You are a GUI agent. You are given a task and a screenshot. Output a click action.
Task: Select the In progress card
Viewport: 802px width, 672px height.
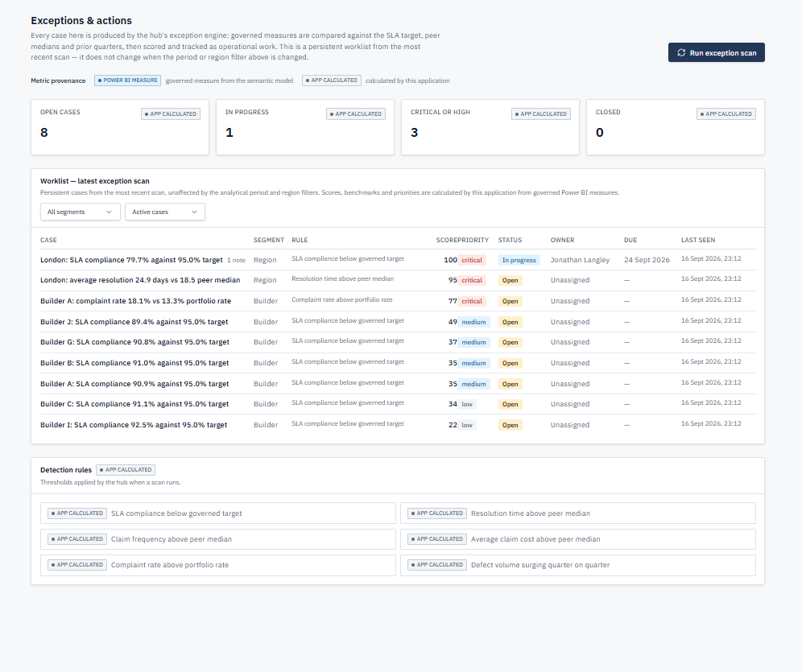pyautogui.click(x=305, y=127)
